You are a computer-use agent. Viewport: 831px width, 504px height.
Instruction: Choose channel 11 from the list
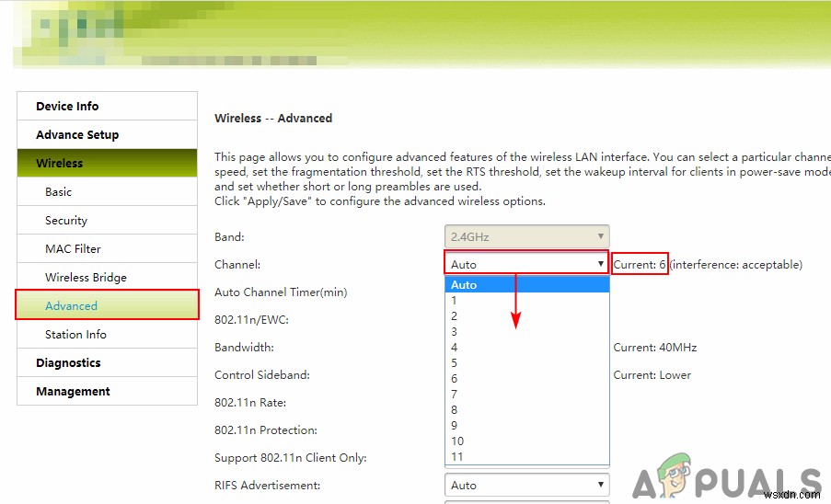point(526,456)
